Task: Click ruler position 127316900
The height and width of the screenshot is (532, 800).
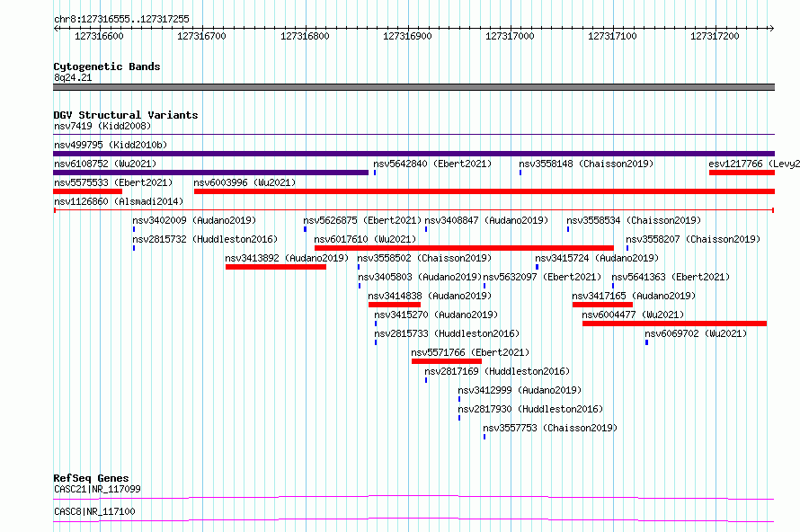Action: coord(408,36)
